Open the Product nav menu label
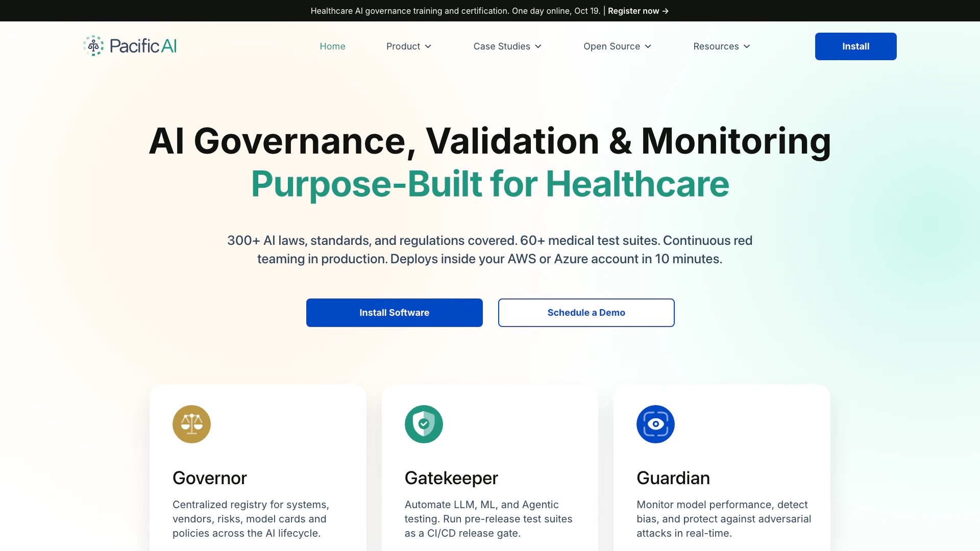This screenshot has height=551, width=980. click(x=403, y=46)
